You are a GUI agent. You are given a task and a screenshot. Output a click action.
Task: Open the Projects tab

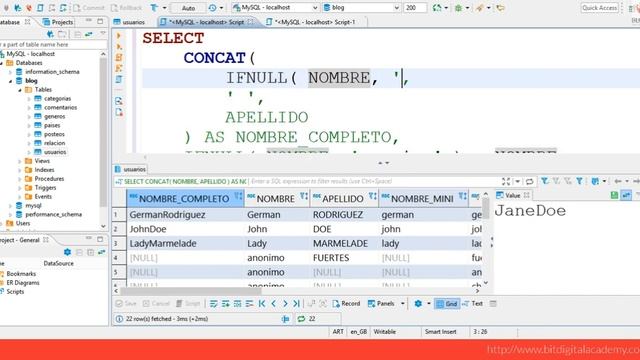tap(58, 22)
